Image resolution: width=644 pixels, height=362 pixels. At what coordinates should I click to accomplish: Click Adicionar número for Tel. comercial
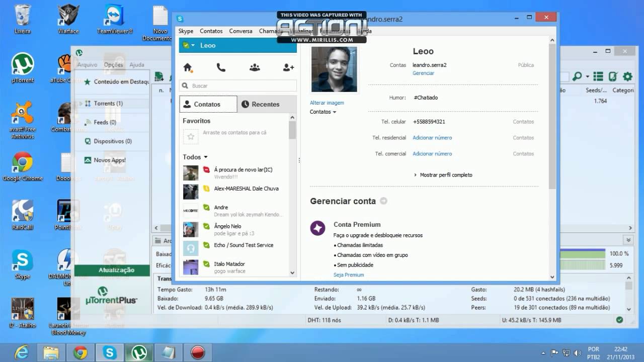coord(432,154)
